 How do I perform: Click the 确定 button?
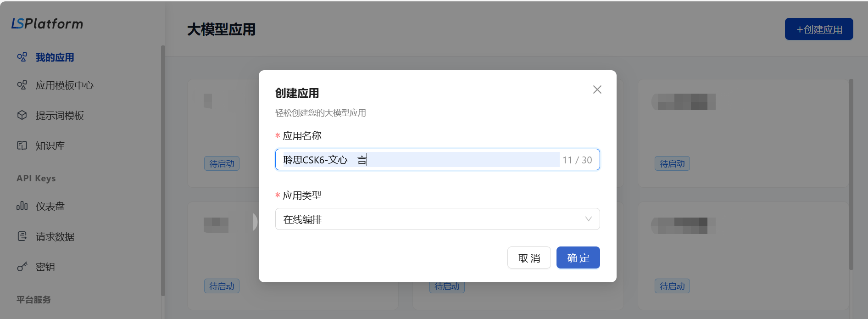pyautogui.click(x=578, y=257)
